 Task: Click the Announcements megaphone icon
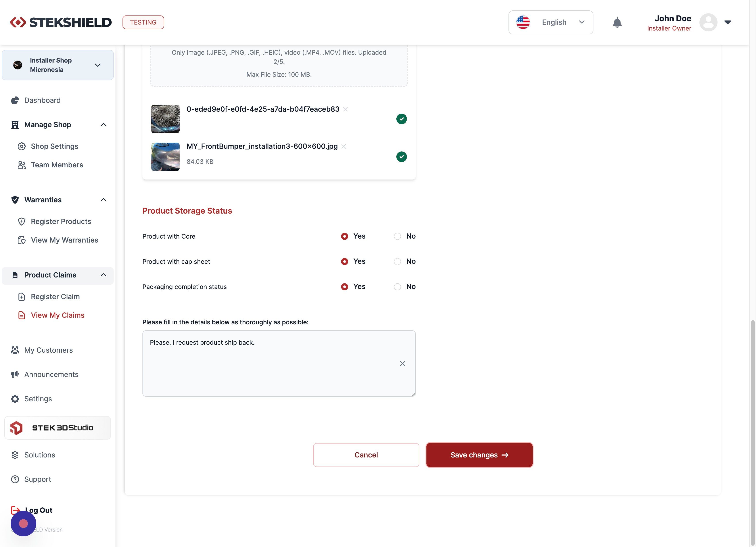click(15, 375)
